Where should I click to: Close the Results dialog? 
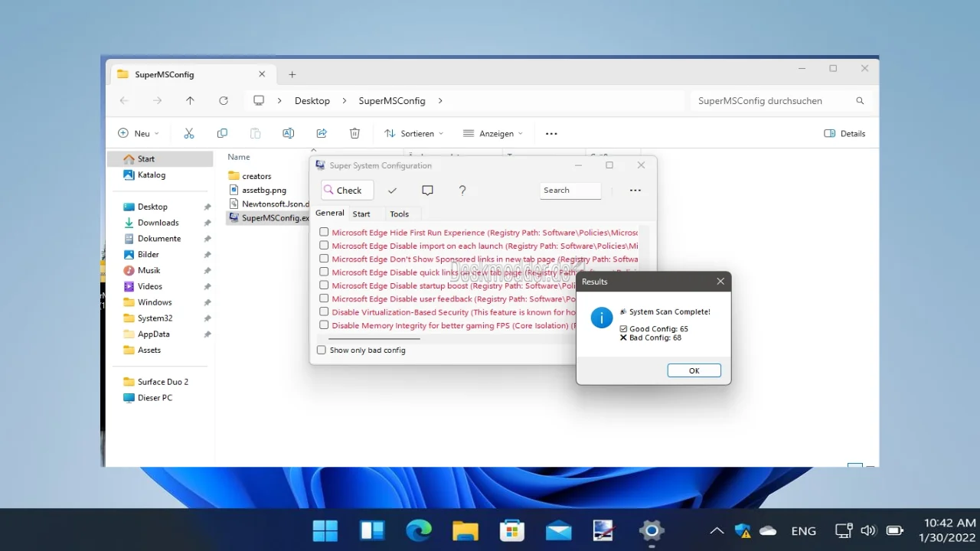(x=720, y=282)
